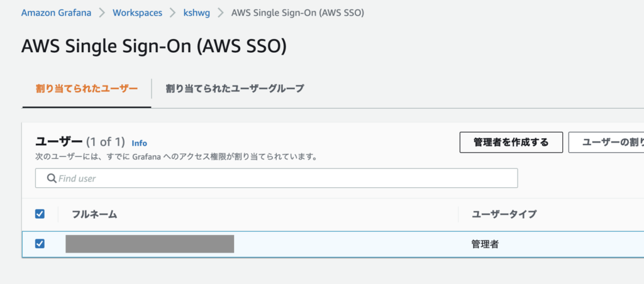Click the 管理者を作成する button
This screenshot has width=644, height=284.
511,143
